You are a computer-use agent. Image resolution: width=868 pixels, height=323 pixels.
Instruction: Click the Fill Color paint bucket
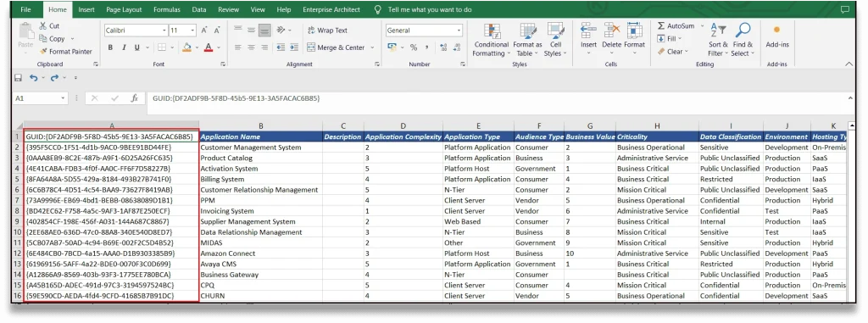pyautogui.click(x=187, y=47)
